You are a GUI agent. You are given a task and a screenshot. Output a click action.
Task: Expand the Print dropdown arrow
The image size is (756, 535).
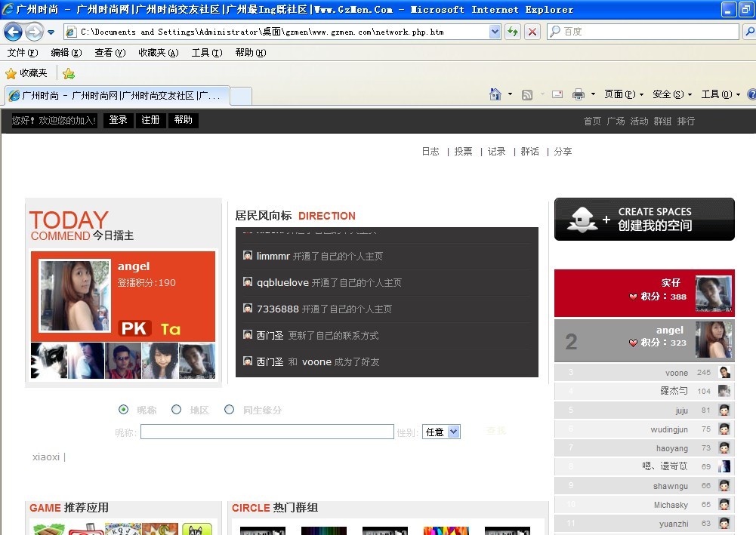593,94
